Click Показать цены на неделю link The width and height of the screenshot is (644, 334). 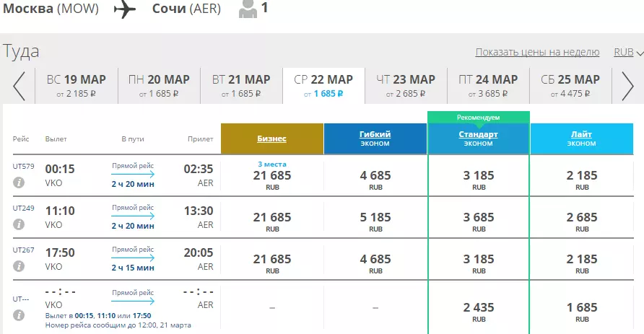[537, 52]
